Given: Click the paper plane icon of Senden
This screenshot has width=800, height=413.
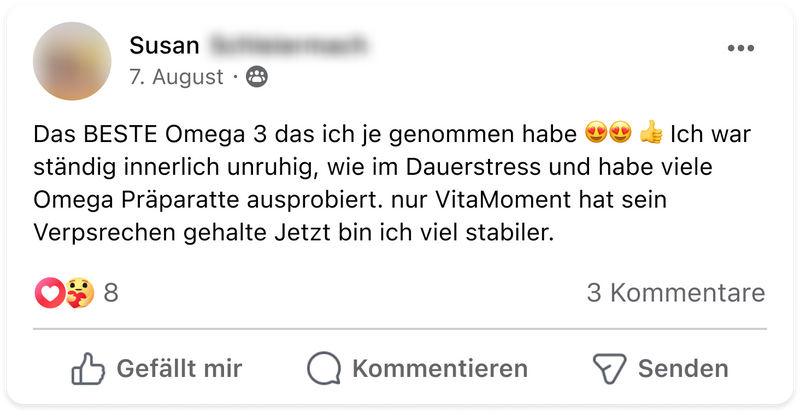Looking at the screenshot, I should [609, 368].
